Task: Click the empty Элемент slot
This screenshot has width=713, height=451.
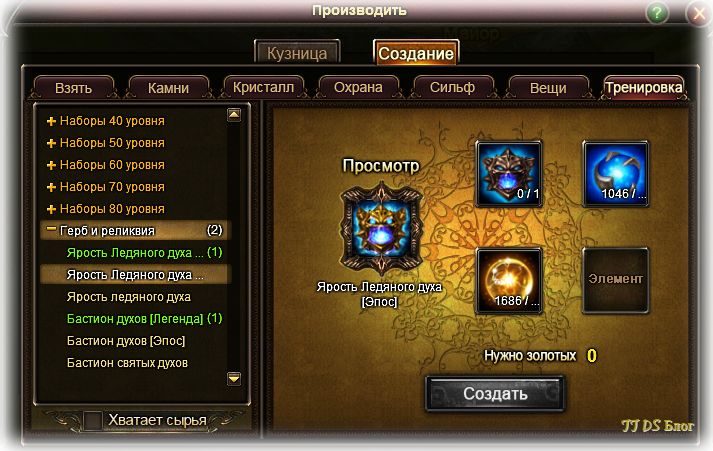Action: (x=616, y=281)
